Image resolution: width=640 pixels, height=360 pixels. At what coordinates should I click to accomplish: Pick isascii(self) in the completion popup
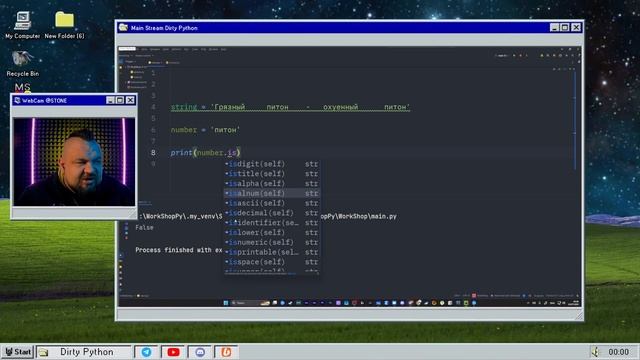pyautogui.click(x=272, y=203)
